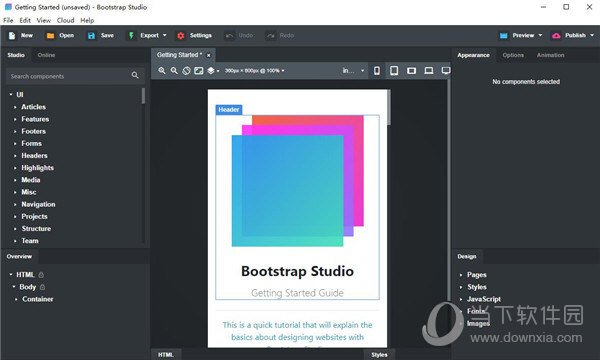This screenshot has height=360, width=600.
Task: Open the Cloud menu
Action: pos(65,20)
